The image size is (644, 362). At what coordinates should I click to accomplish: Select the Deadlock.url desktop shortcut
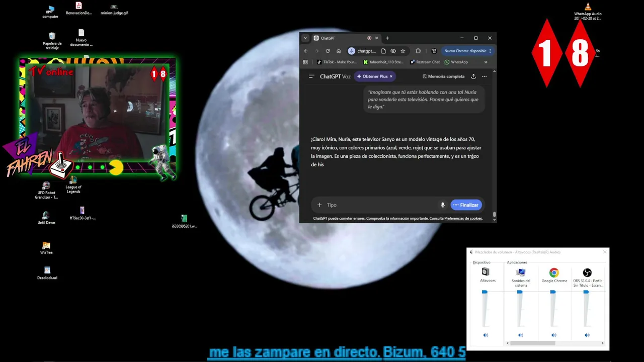coord(47,273)
